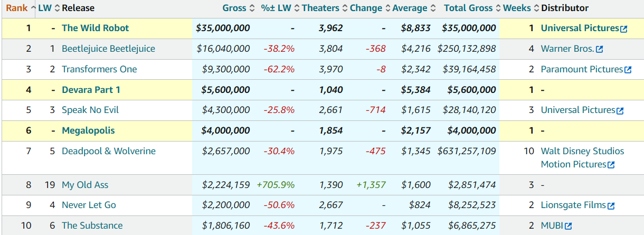644x235 pixels.
Task: Sort by the Average column header
Action: coord(410,8)
